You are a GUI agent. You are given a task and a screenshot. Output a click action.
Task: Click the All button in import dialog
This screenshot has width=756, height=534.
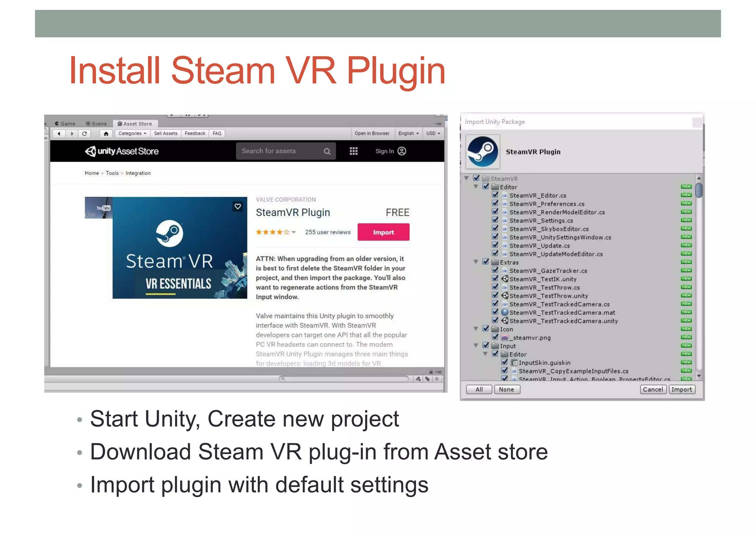click(x=479, y=389)
